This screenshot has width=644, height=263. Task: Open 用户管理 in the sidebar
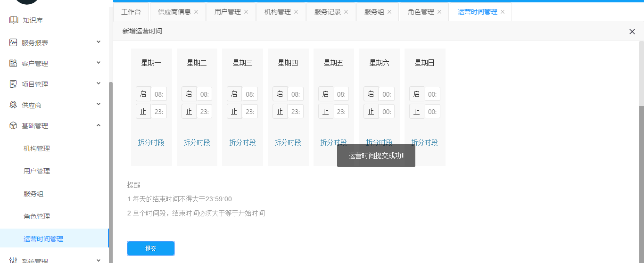coord(37,171)
